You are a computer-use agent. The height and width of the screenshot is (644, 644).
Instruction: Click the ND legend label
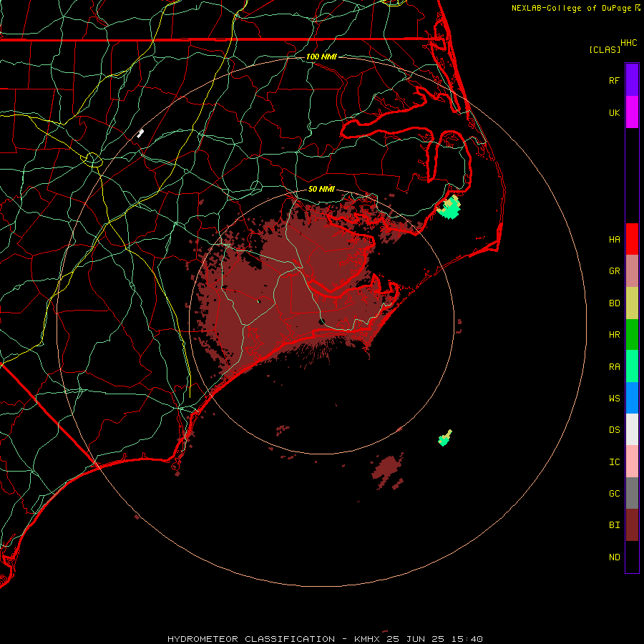click(x=614, y=557)
